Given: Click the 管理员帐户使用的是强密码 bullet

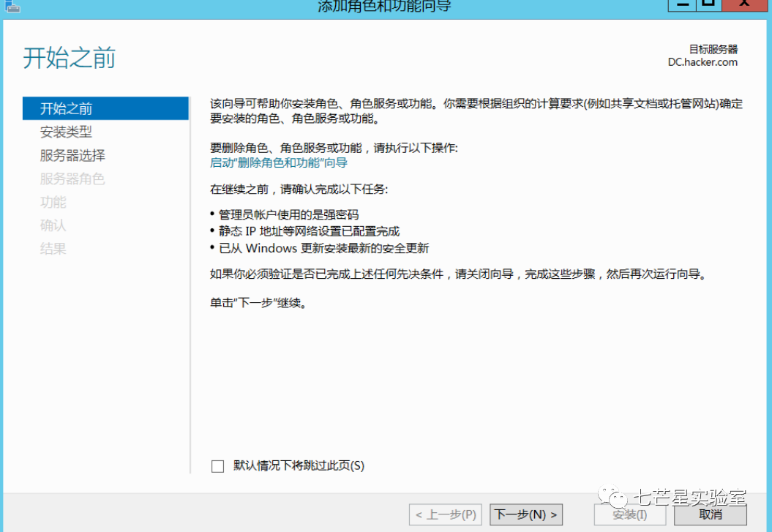Looking at the screenshot, I should tap(288, 214).
